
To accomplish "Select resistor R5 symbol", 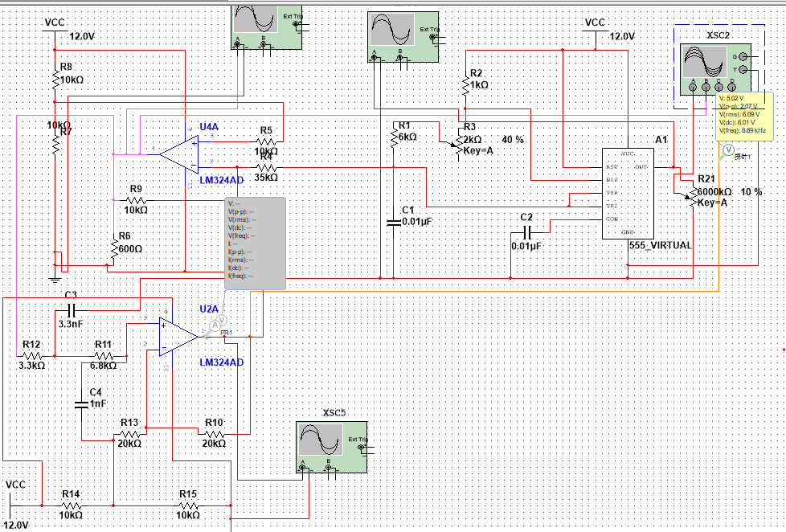I will pyautogui.click(x=266, y=141).
